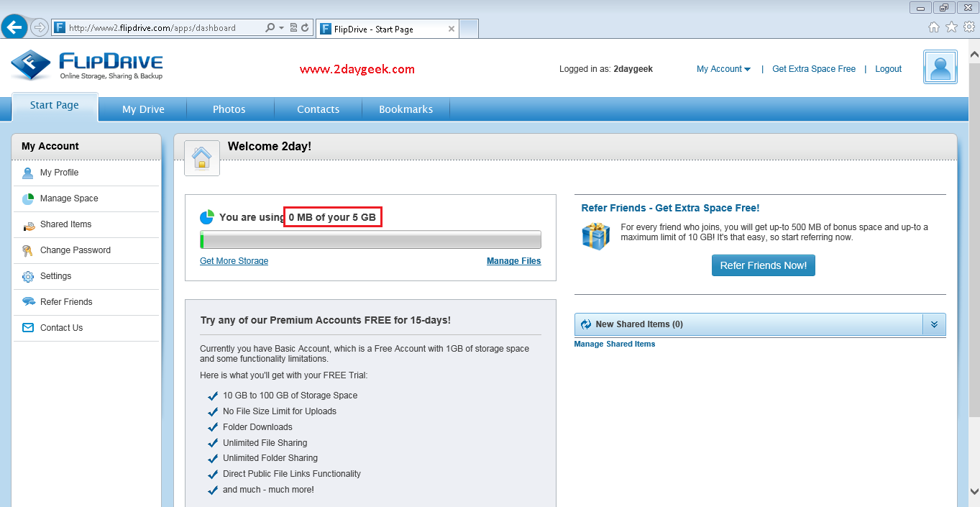Image resolution: width=980 pixels, height=507 pixels.
Task: Click the 'Unlimited Folder Sharing' list item
Action: 270,458
